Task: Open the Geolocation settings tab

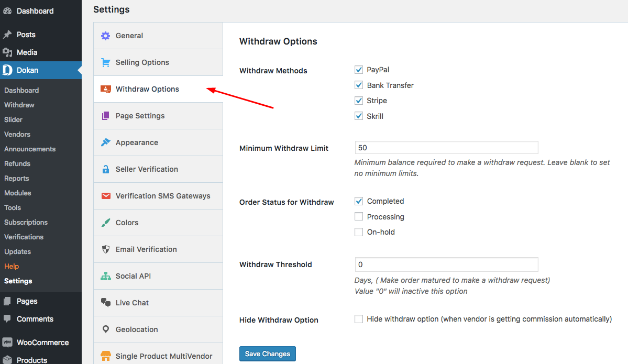Action: pyautogui.click(x=158, y=329)
